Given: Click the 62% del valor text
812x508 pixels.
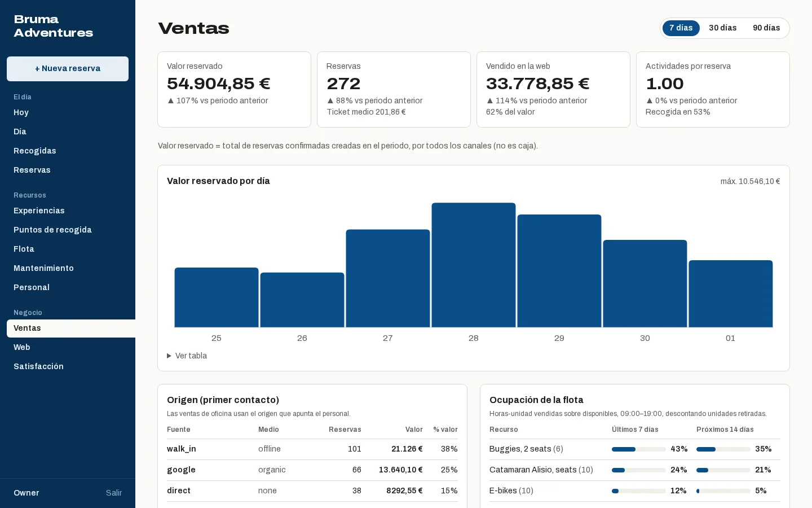Looking at the screenshot, I should point(510,112).
